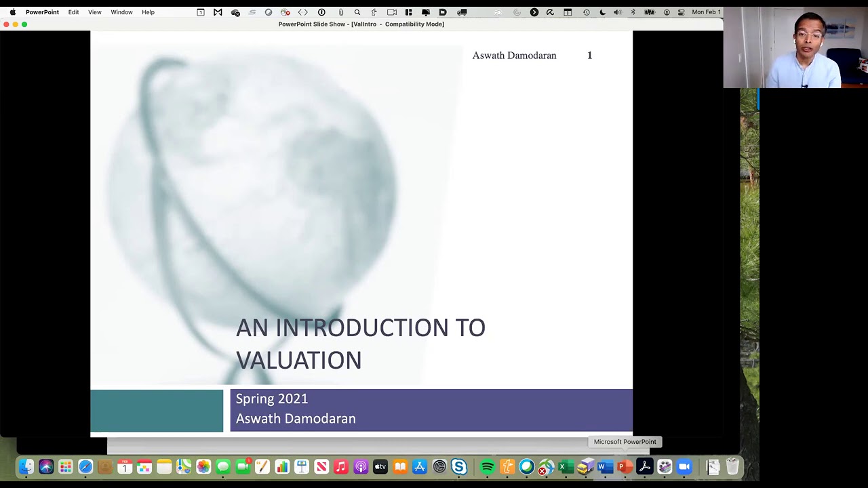Click the date Mon Feb 1 in menu bar
This screenshot has height=488, width=868.
point(706,12)
